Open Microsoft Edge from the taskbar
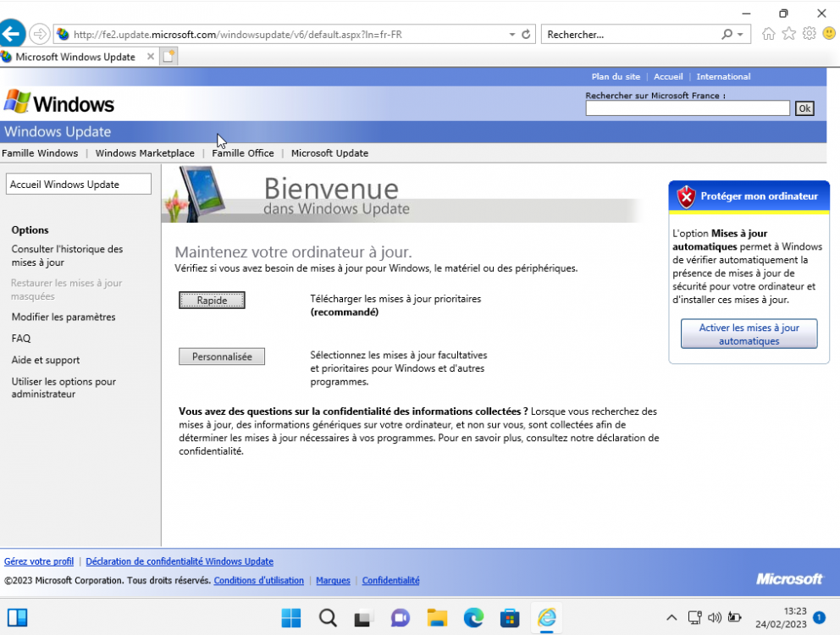 tap(473, 617)
